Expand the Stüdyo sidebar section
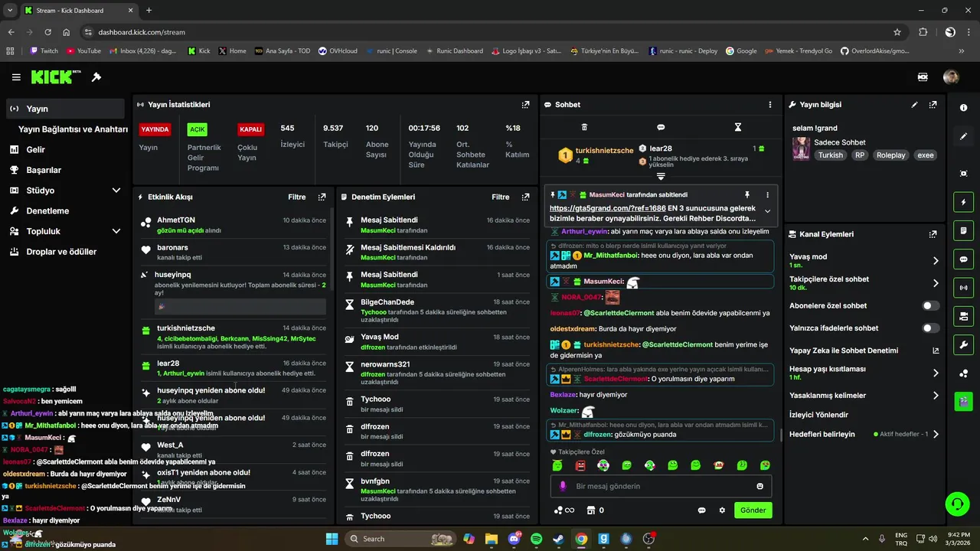This screenshot has width=980, height=551. coord(116,191)
